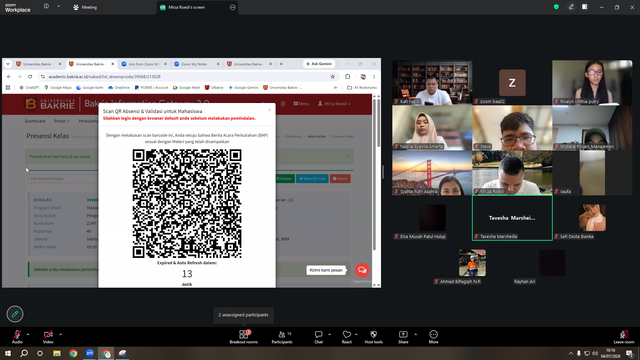
Task: Click Ask Gemini button in Chrome
Action: click(x=319, y=64)
